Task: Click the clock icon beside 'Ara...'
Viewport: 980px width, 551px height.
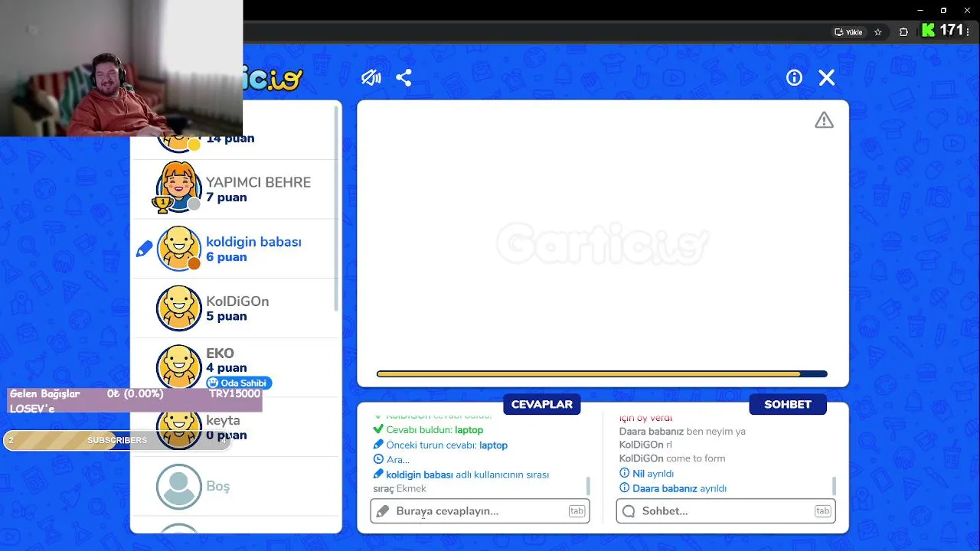Action: click(378, 459)
